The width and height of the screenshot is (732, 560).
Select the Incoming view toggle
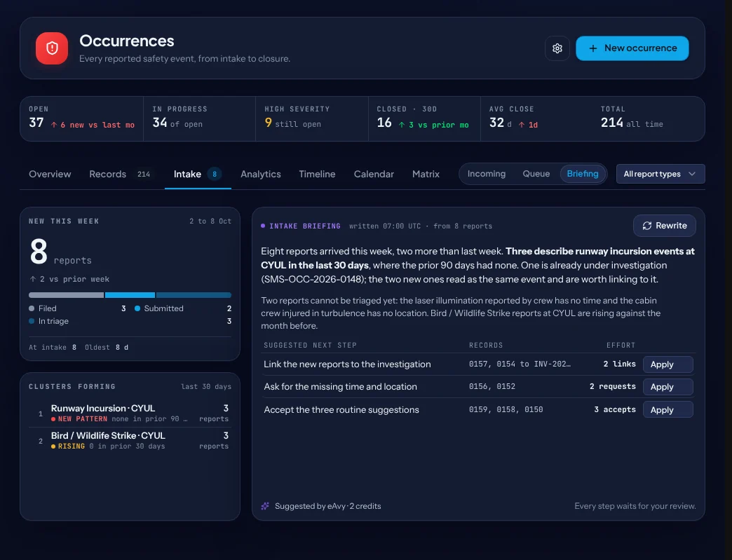coord(486,174)
